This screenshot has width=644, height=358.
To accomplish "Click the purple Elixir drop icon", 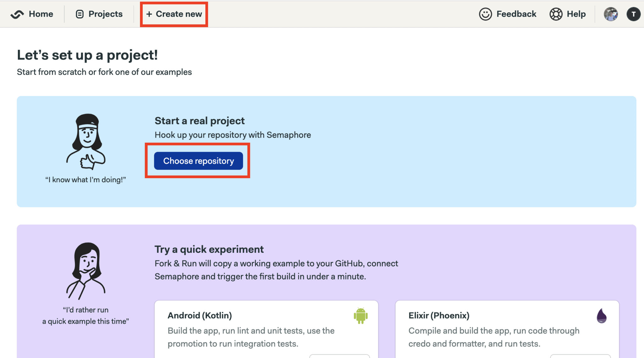I will (602, 316).
